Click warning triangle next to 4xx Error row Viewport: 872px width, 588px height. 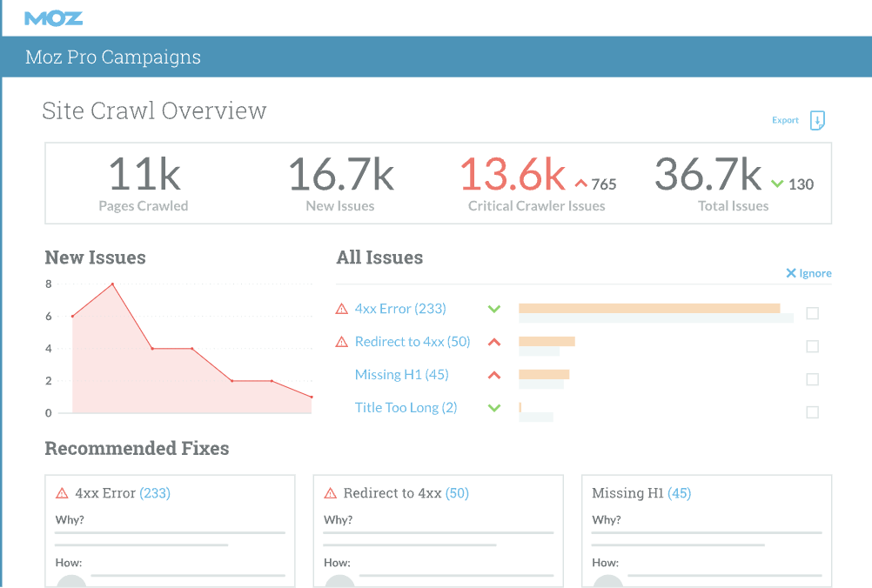click(342, 309)
